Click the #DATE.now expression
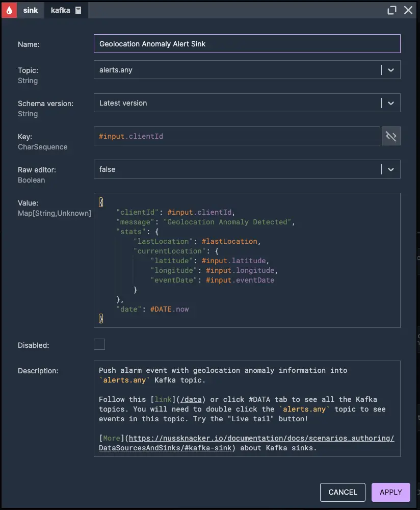 [x=169, y=309]
